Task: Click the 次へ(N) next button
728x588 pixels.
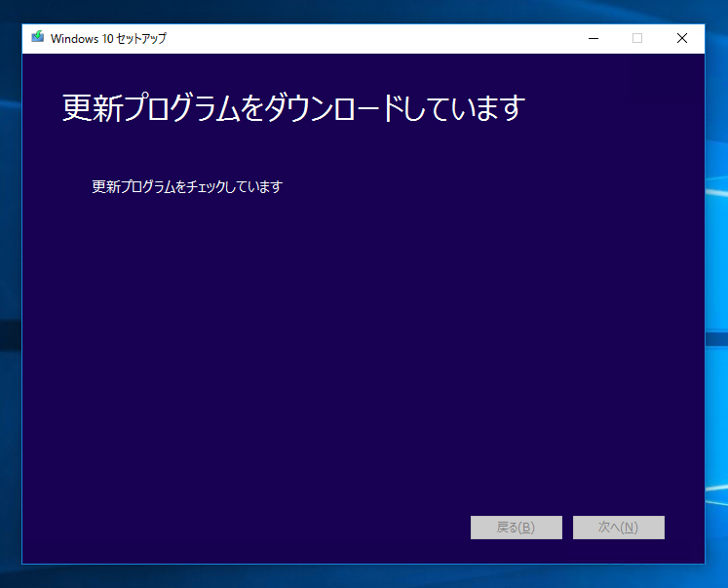Action: coord(619,528)
